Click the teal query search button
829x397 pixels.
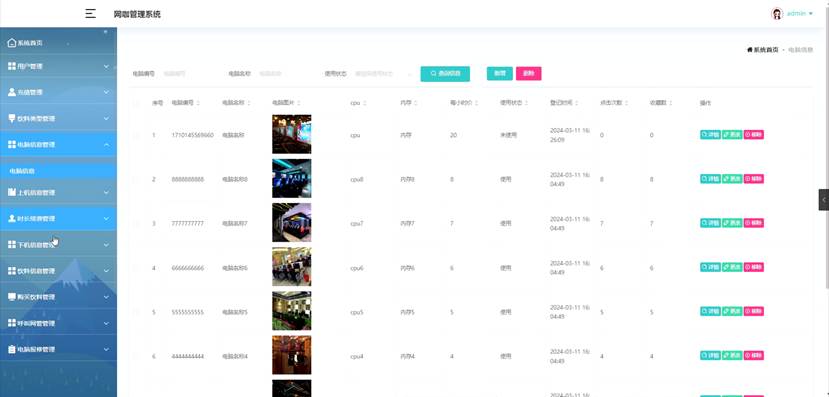[x=445, y=74]
